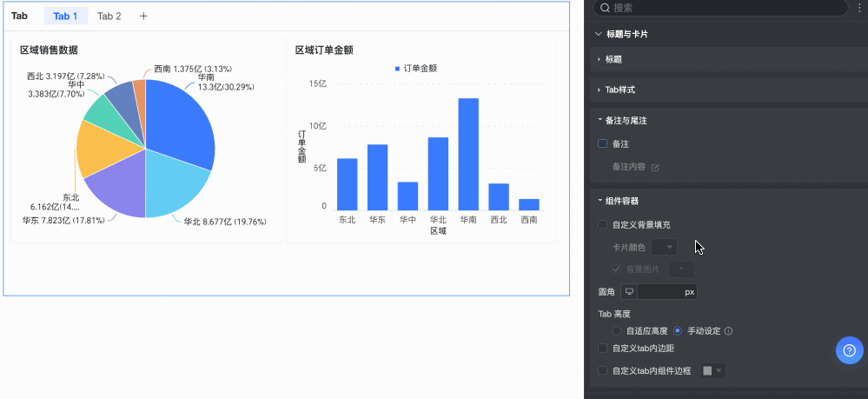868x399 pixels.
Task: Click the info icon next to 手动设定
Action: [x=728, y=331]
